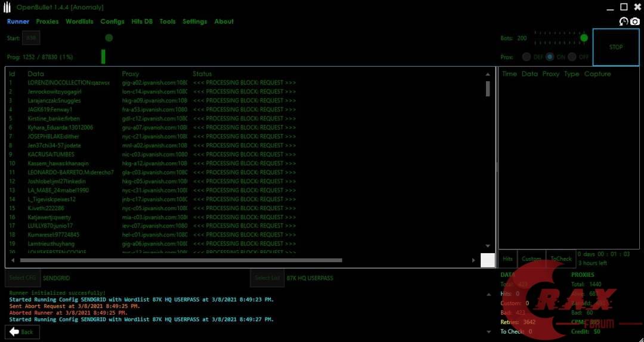Click the down arrow of data list scrollbar
Viewport: 644px width, 342px height.
[x=488, y=246]
